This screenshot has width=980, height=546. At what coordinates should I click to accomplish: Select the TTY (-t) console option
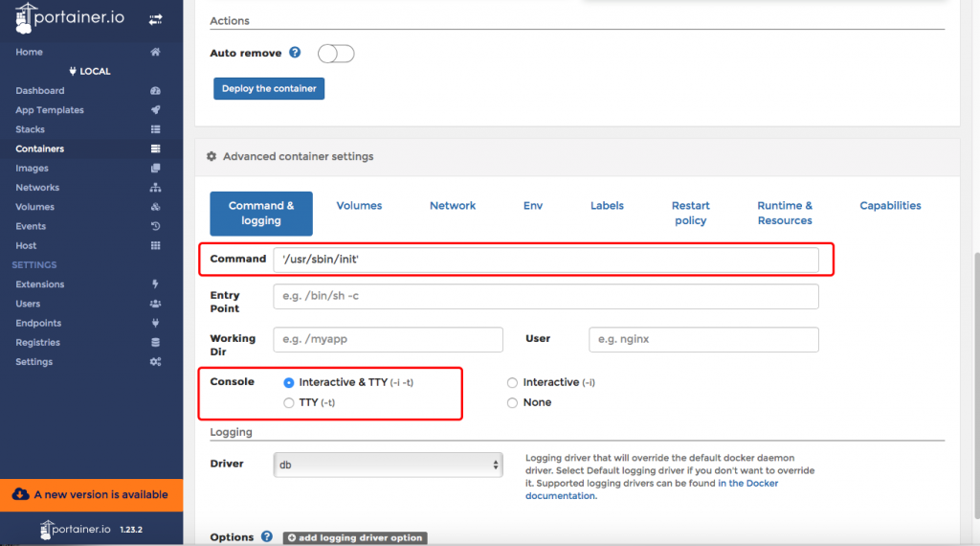289,403
